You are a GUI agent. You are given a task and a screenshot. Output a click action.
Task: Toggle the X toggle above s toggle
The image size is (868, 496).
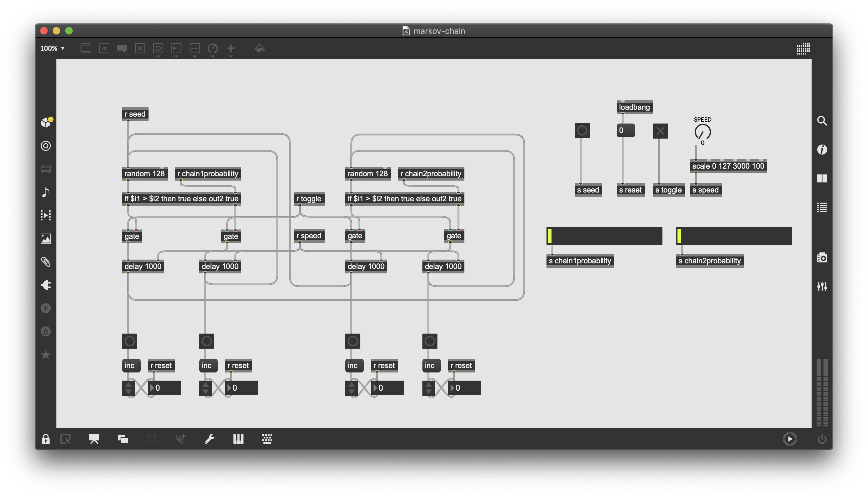click(660, 131)
